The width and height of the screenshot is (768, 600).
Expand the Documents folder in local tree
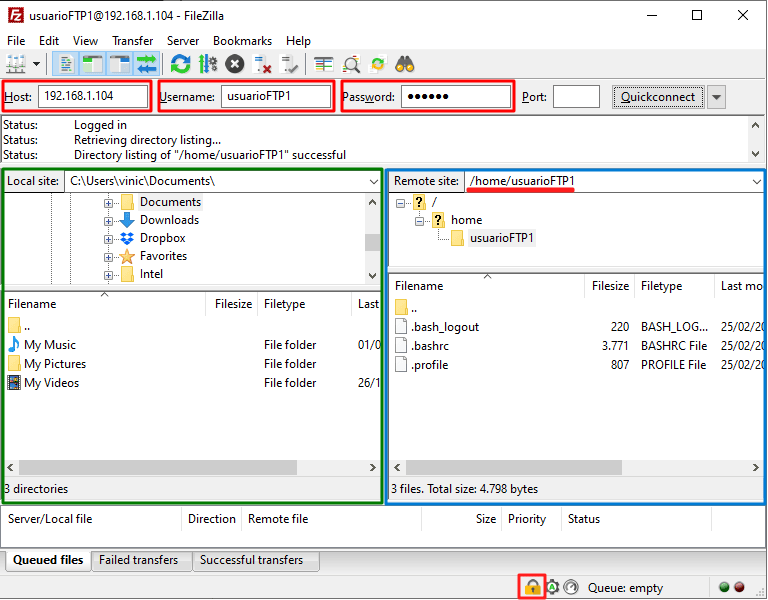pos(108,203)
